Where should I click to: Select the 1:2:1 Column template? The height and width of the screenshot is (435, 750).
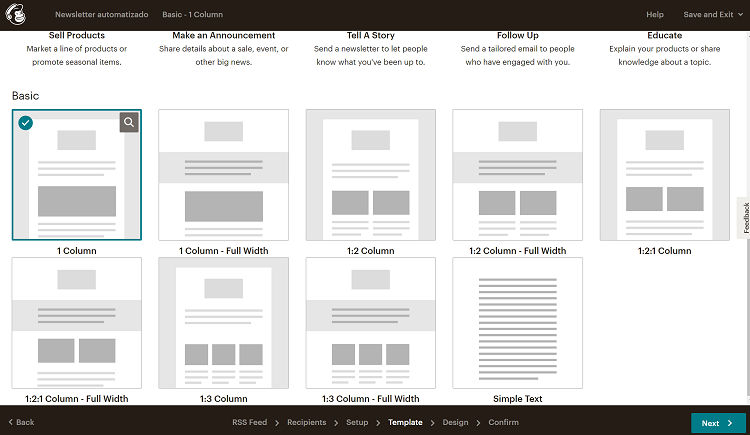[664, 175]
